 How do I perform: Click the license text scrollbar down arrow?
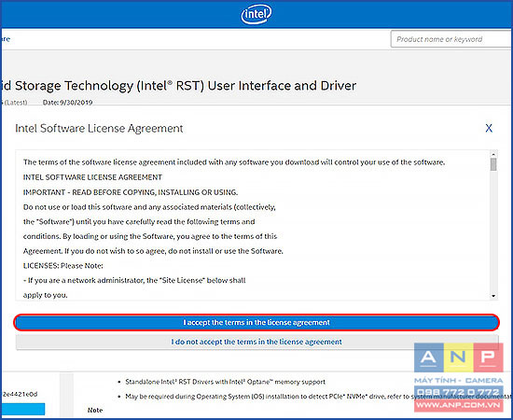[493, 296]
